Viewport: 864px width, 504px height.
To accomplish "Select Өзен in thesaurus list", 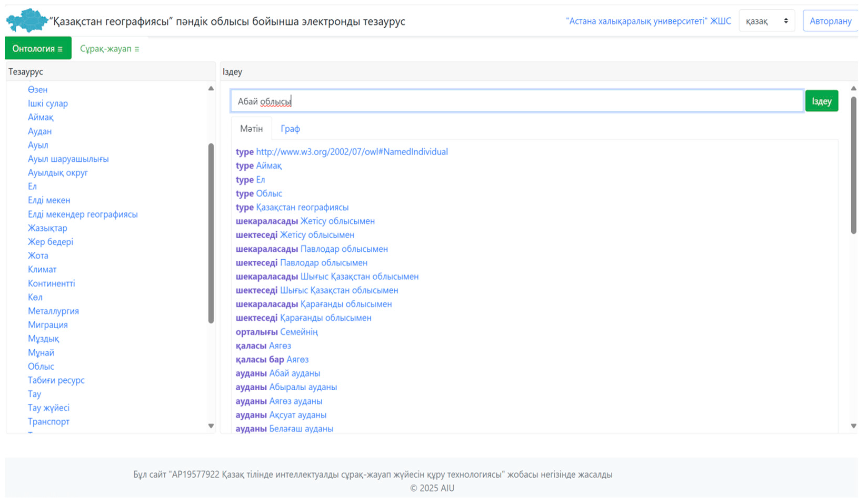I will (38, 90).
